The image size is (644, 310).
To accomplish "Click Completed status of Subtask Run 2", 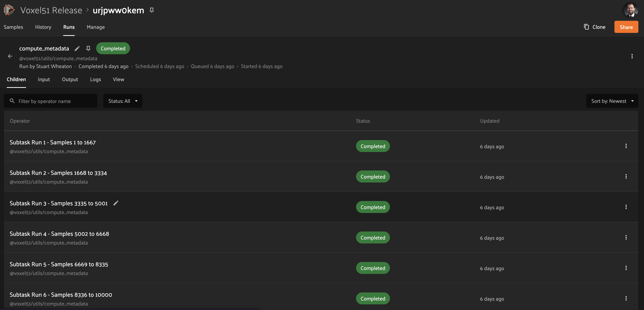I will tap(373, 177).
